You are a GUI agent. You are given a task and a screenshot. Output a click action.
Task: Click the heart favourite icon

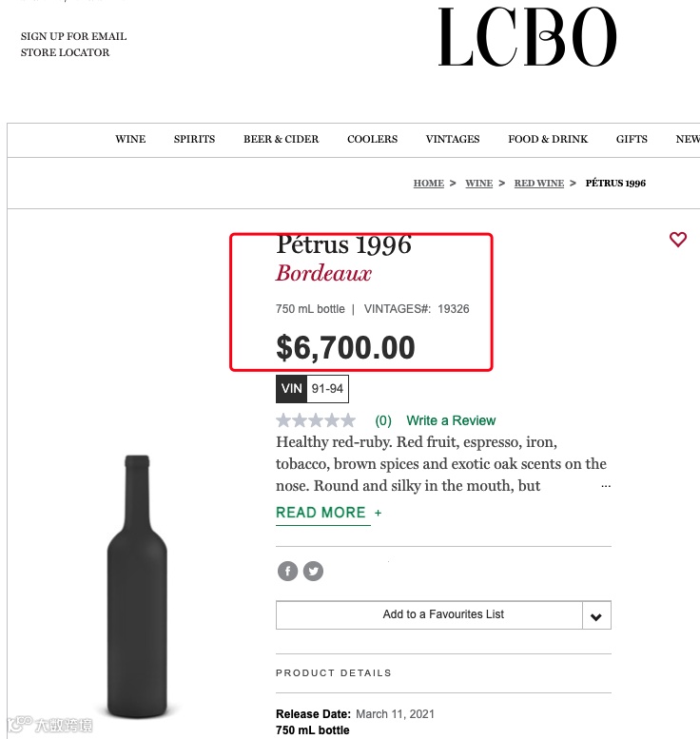pyautogui.click(x=678, y=240)
